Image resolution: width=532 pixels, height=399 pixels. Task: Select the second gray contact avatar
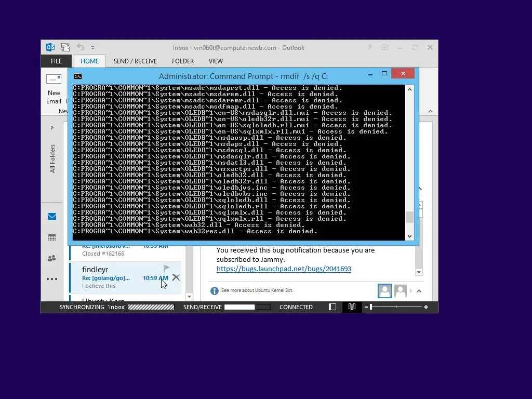(401, 291)
